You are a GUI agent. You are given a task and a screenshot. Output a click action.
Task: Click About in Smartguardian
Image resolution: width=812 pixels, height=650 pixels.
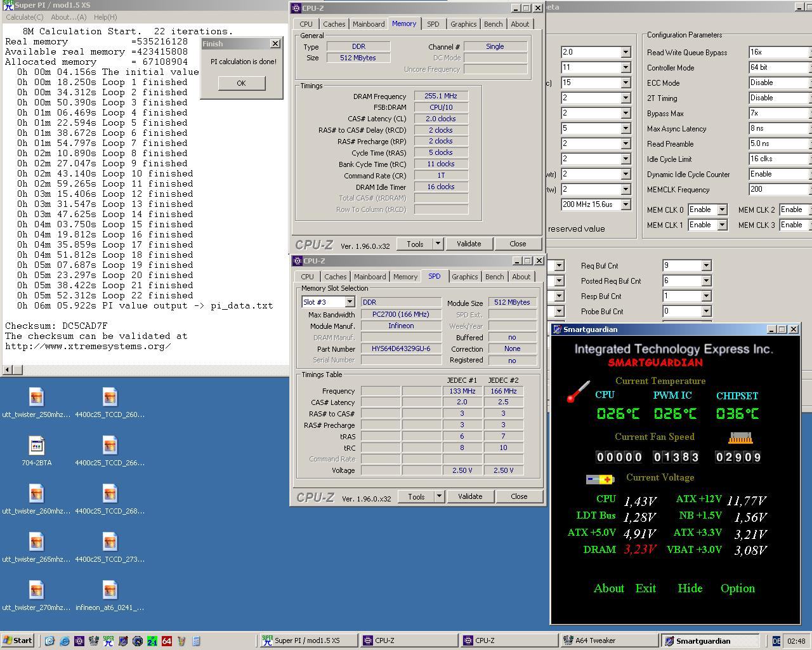[x=609, y=588]
